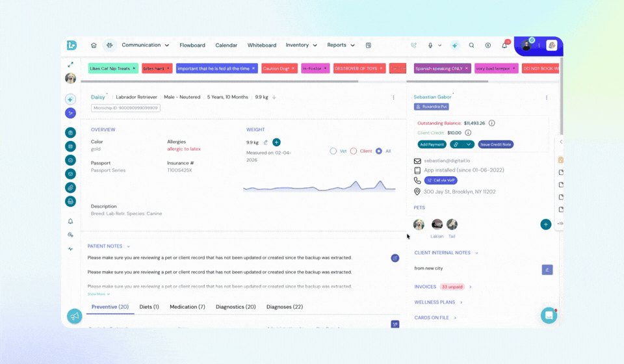Collapse the Patient Notes section

pos(128,246)
